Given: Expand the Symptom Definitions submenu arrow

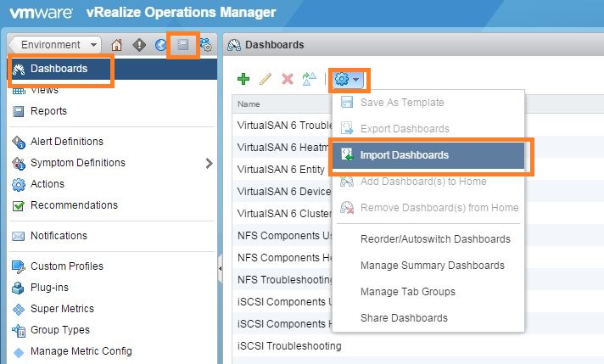Looking at the screenshot, I should tap(210, 163).
